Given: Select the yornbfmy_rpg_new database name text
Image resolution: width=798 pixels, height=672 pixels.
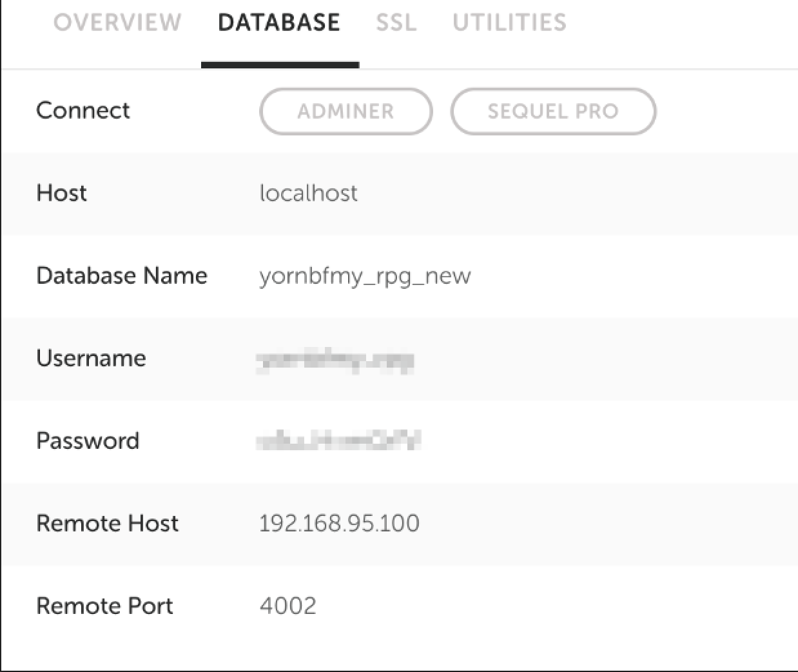Looking at the screenshot, I should pos(365,276).
